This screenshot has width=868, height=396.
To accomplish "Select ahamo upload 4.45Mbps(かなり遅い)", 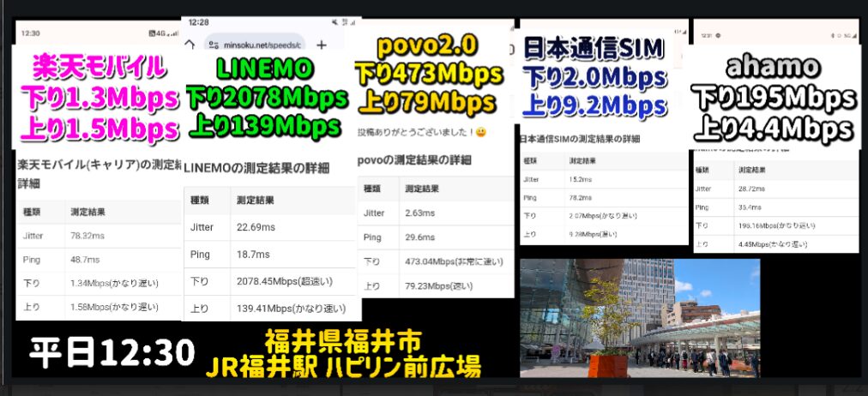I will coord(772,244).
